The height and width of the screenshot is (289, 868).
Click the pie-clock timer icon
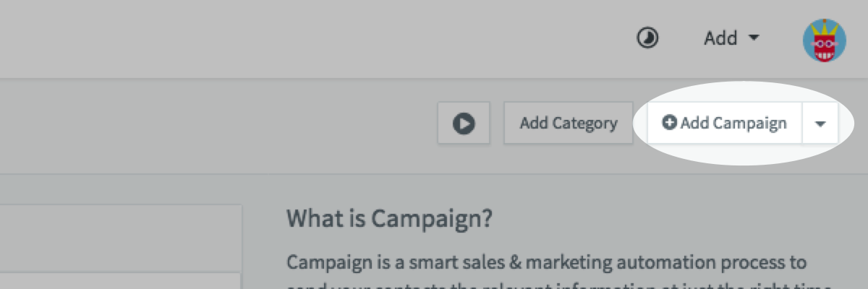click(x=647, y=38)
